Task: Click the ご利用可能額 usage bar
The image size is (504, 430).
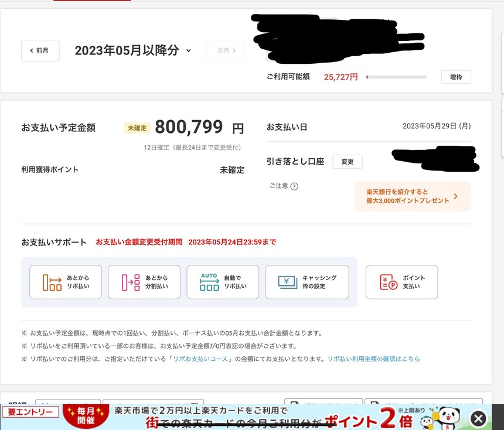Action: click(396, 77)
